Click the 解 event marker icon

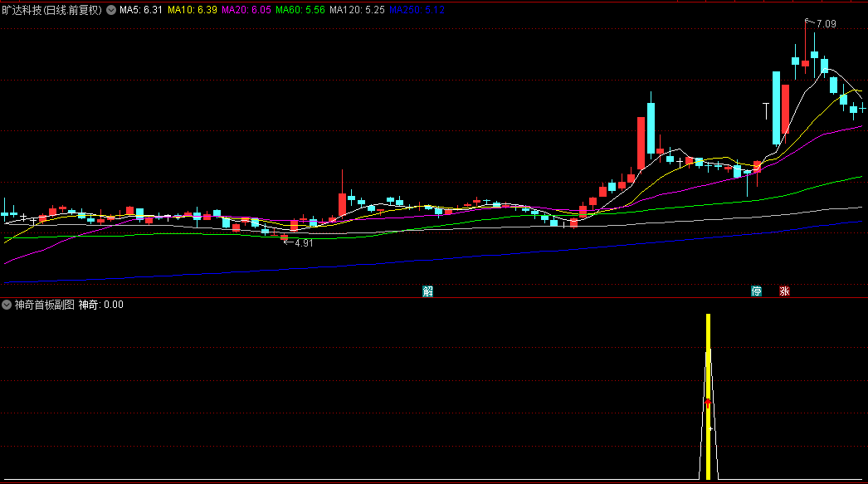coord(428,291)
